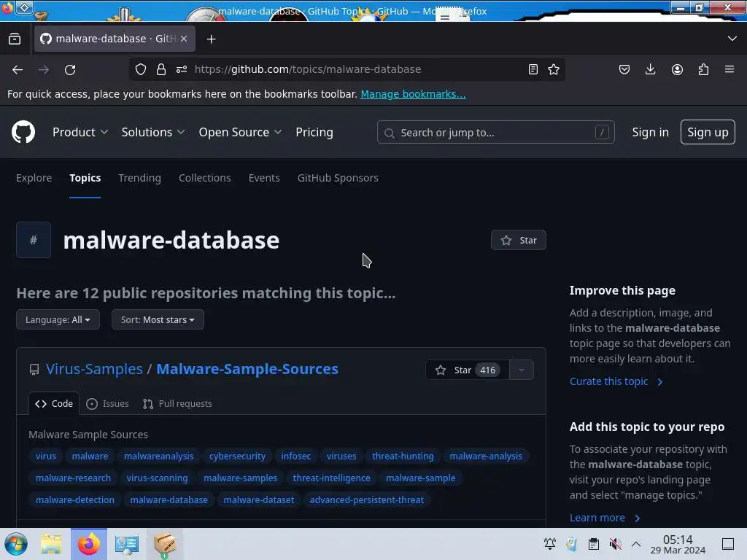Open the Pocket save icon
747x560 pixels.
tap(624, 69)
